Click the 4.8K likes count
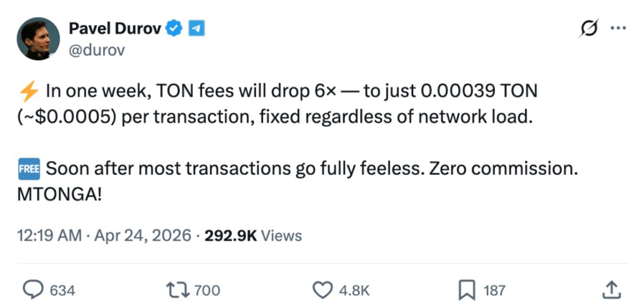The image size is (644, 306). 354,290
